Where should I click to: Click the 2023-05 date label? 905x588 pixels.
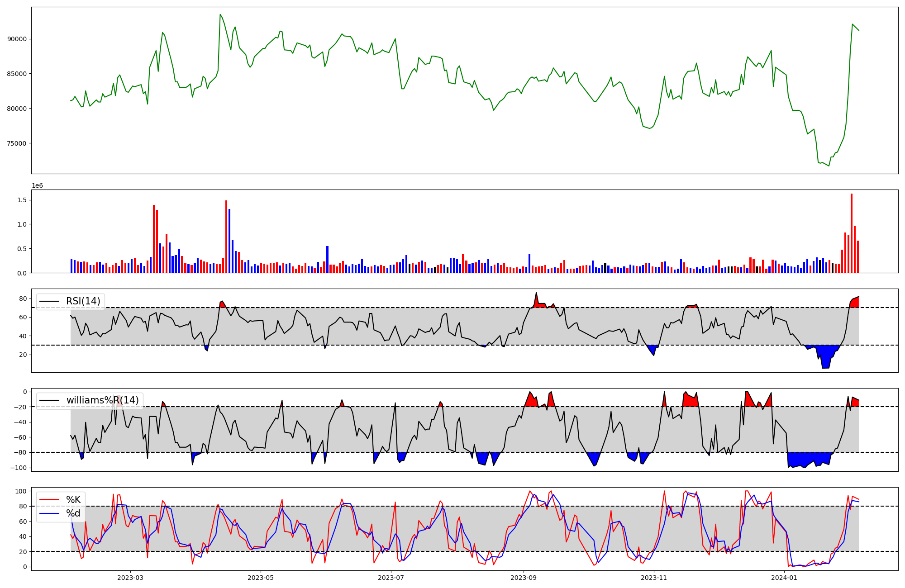coord(261,578)
